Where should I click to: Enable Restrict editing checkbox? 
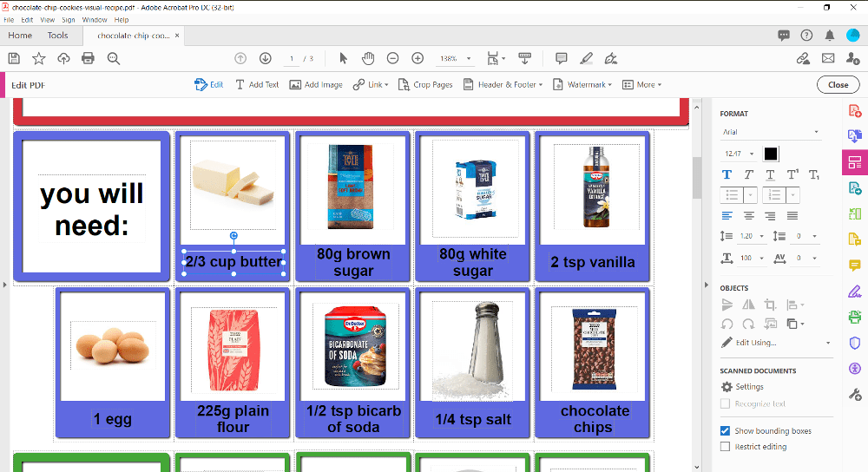(x=726, y=447)
